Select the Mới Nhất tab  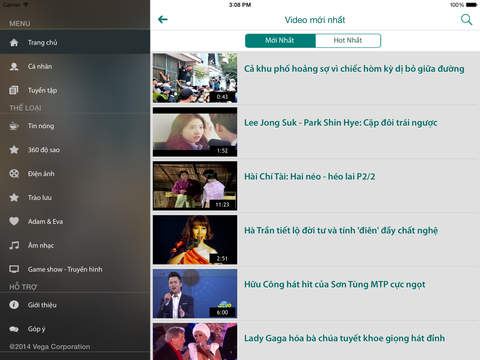(280, 41)
